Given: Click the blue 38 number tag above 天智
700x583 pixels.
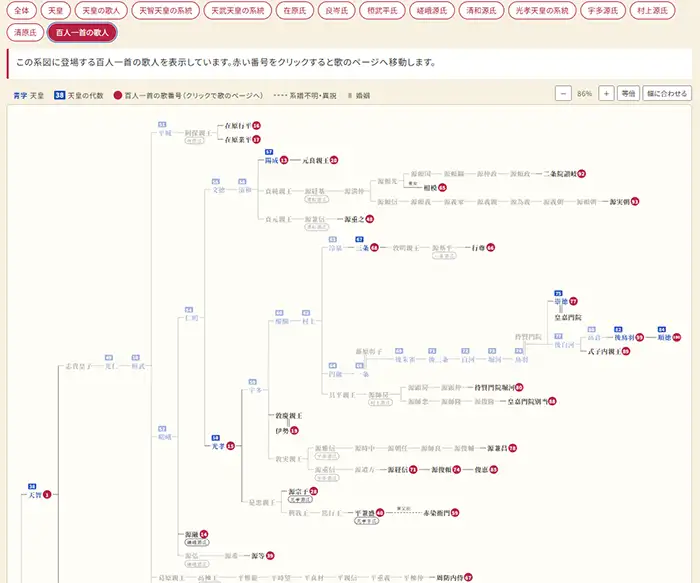Looking at the screenshot, I should pos(32,487).
